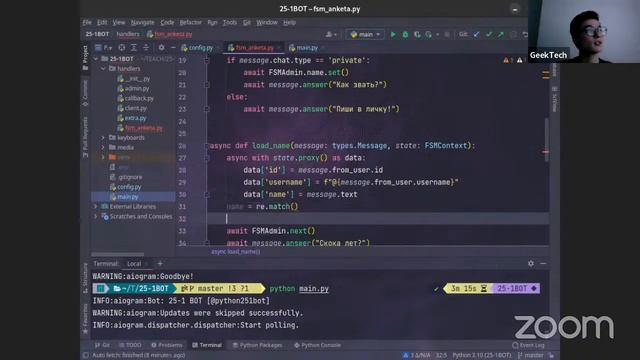Click the Python 3.10 interpreter widget
Viewport: 640px width, 360px height.
tap(481, 355)
